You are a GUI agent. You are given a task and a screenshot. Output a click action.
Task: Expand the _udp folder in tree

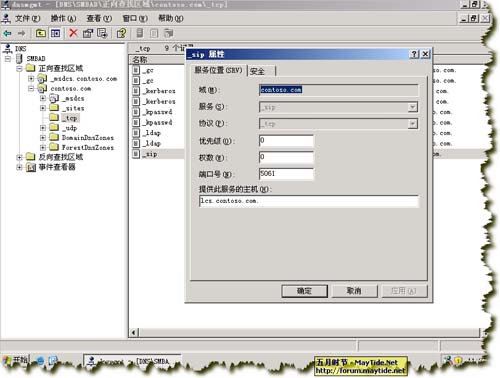43,128
